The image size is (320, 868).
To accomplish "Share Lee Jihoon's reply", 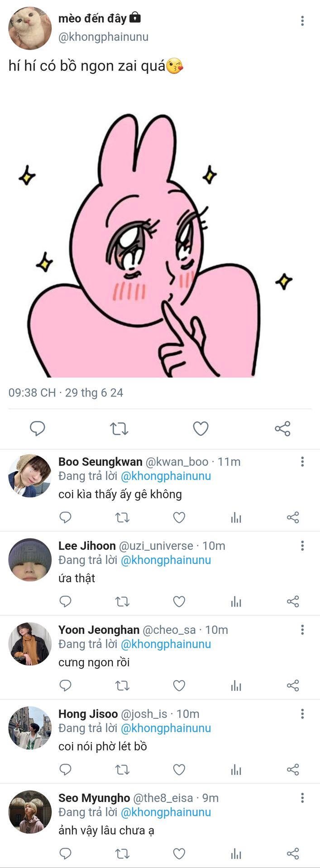I will point(293,601).
